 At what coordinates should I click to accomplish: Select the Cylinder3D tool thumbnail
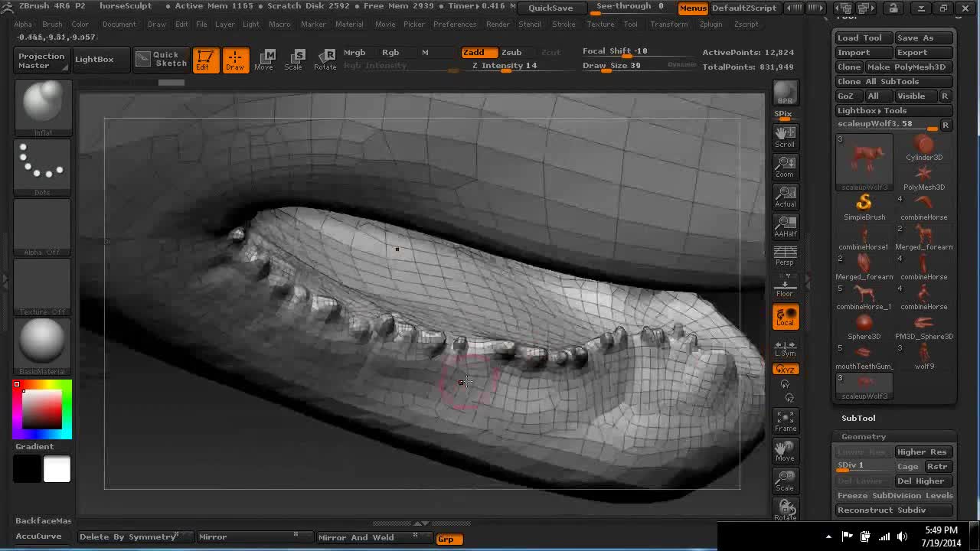click(924, 148)
